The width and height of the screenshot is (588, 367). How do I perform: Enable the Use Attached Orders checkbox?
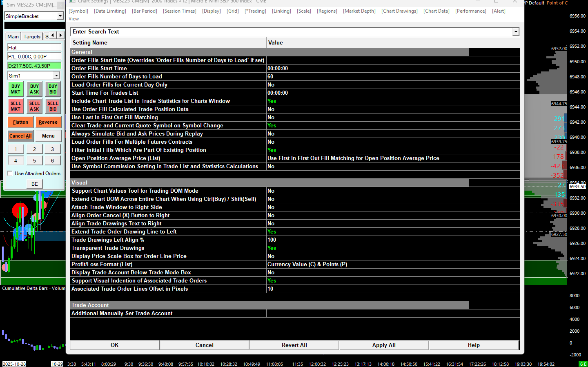(10, 173)
